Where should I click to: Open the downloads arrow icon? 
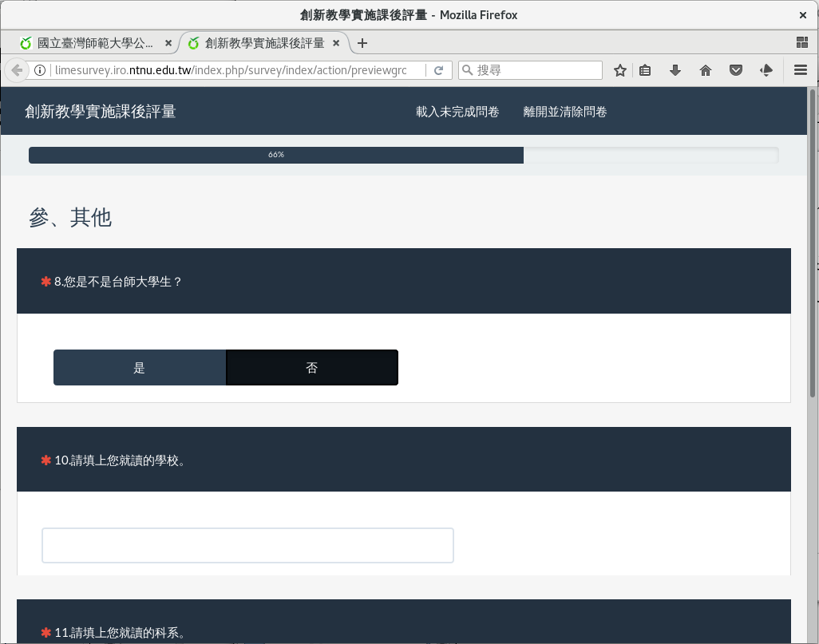click(675, 70)
